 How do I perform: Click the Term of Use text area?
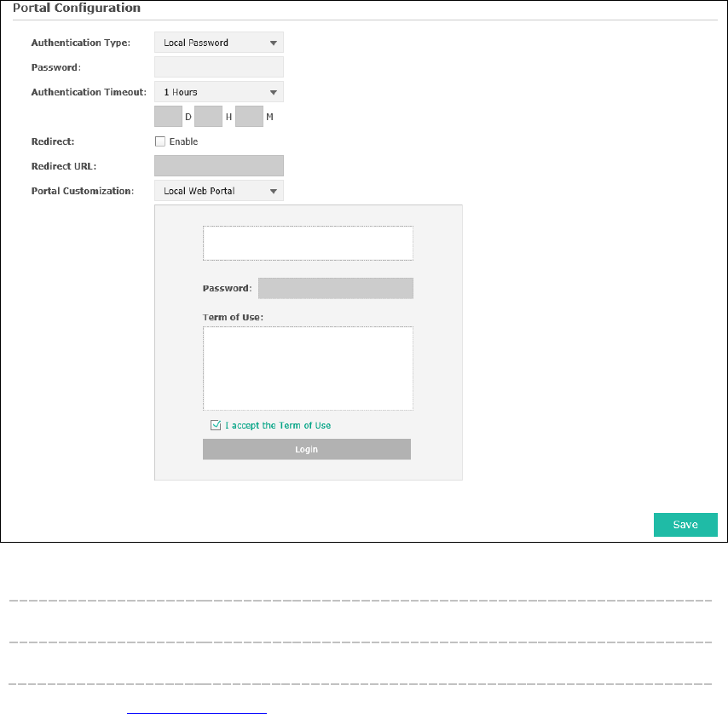tap(308, 368)
